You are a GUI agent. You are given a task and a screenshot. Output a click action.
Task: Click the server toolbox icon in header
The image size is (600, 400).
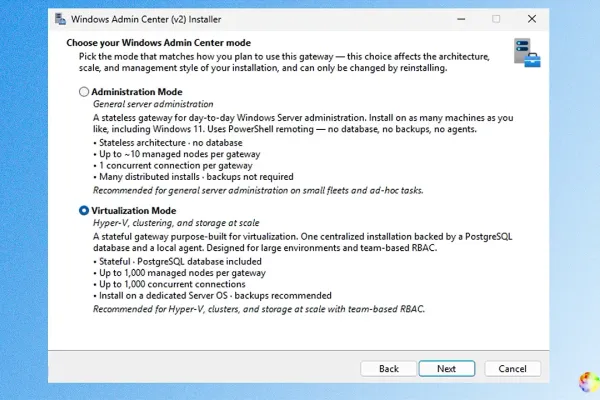[527, 53]
